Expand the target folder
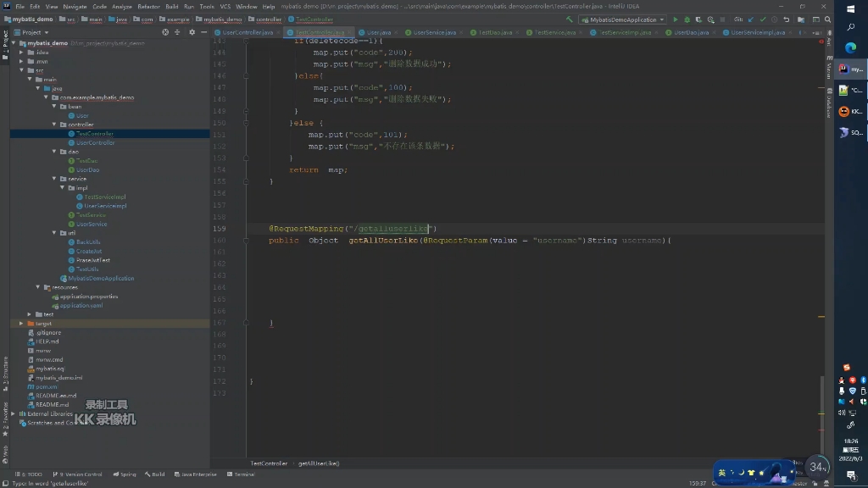The width and height of the screenshot is (868, 488). pyautogui.click(x=21, y=323)
